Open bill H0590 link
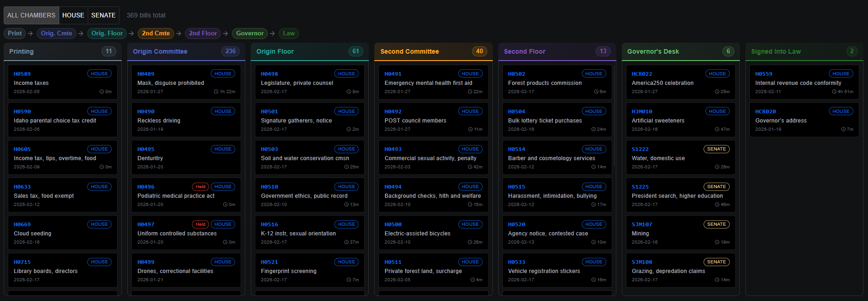 [x=22, y=111]
